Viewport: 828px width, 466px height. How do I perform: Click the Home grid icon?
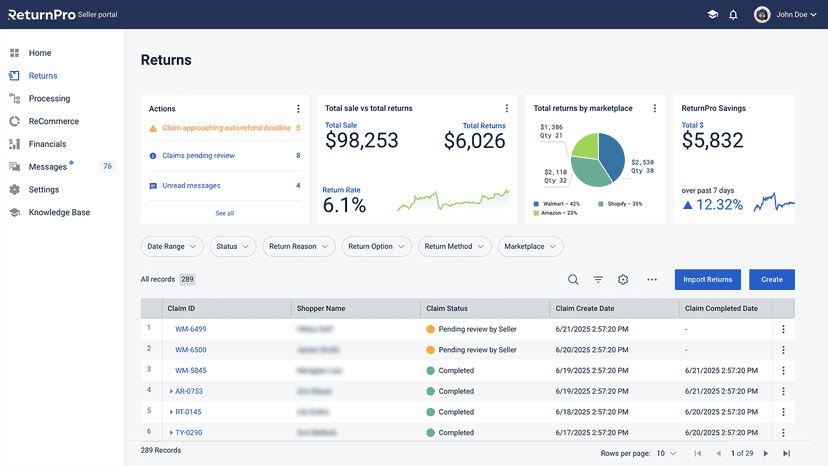[14, 53]
